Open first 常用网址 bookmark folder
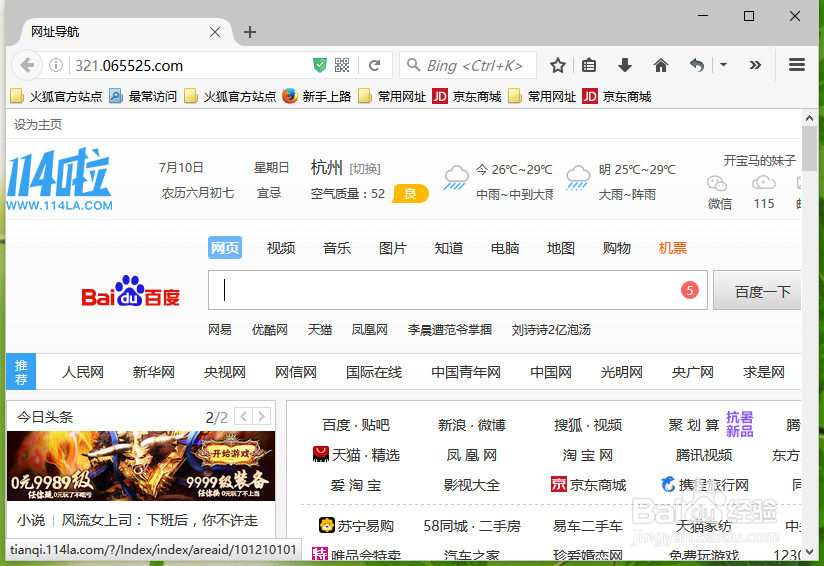The image size is (824, 566). [392, 96]
